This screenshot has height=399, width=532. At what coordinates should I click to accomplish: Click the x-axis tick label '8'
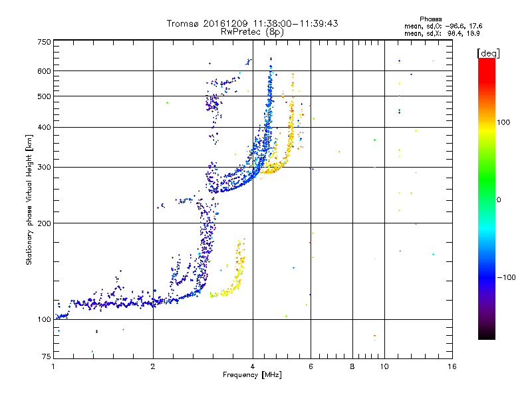pyautogui.click(x=352, y=366)
